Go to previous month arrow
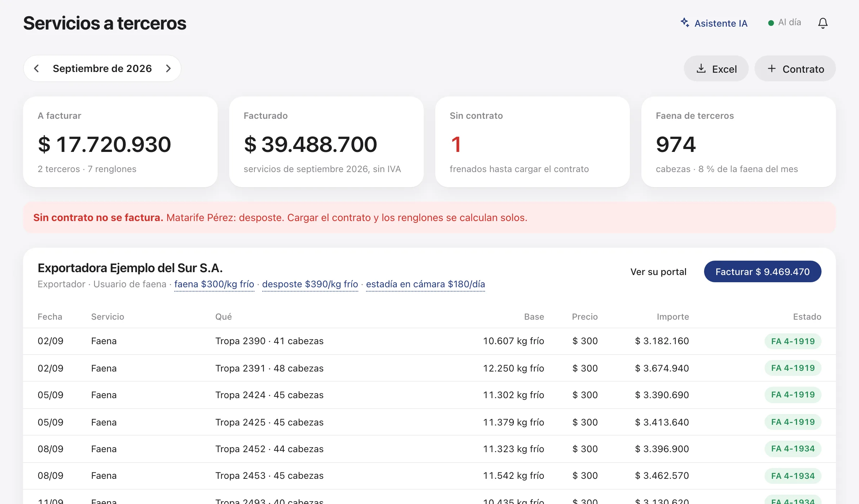The height and width of the screenshot is (504, 859). coord(36,68)
